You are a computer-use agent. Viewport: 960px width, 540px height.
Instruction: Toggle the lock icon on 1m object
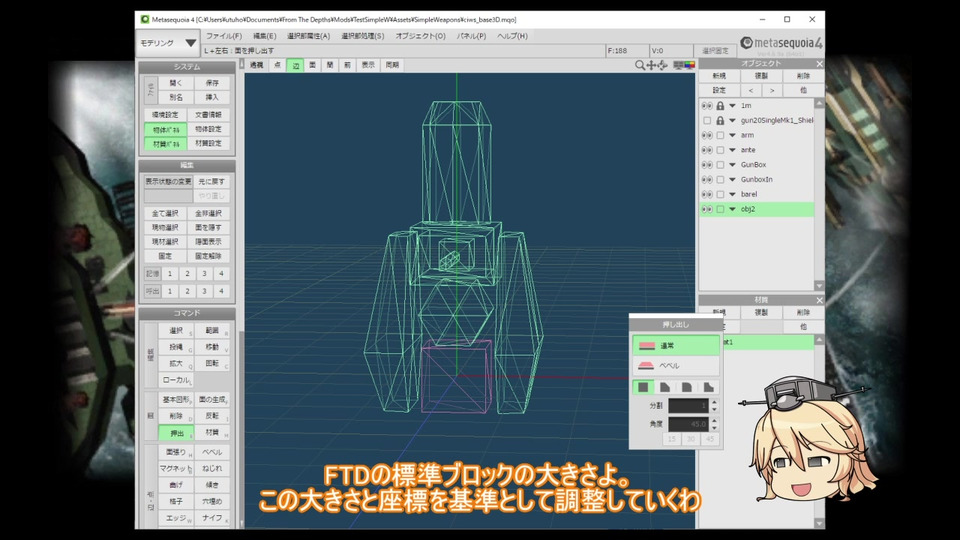tap(719, 105)
